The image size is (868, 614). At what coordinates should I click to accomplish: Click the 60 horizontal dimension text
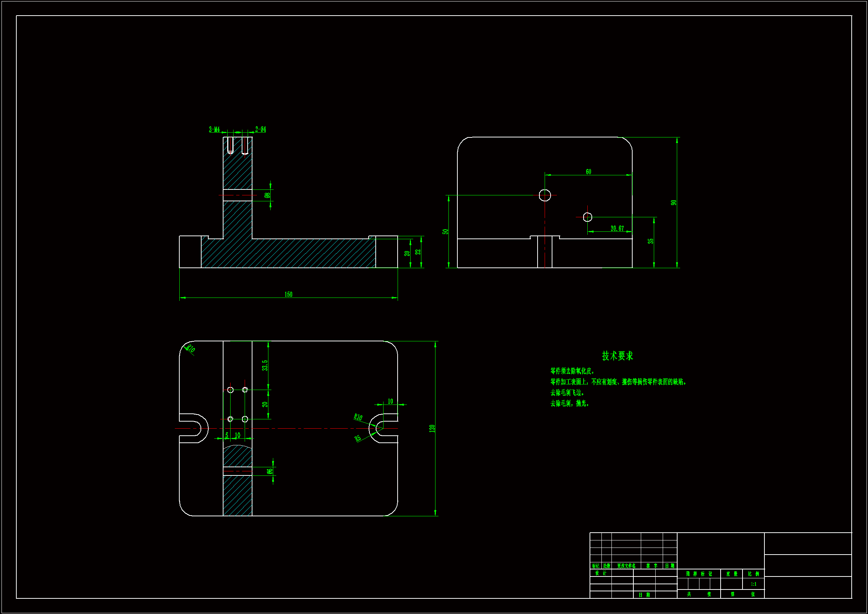[x=588, y=172]
